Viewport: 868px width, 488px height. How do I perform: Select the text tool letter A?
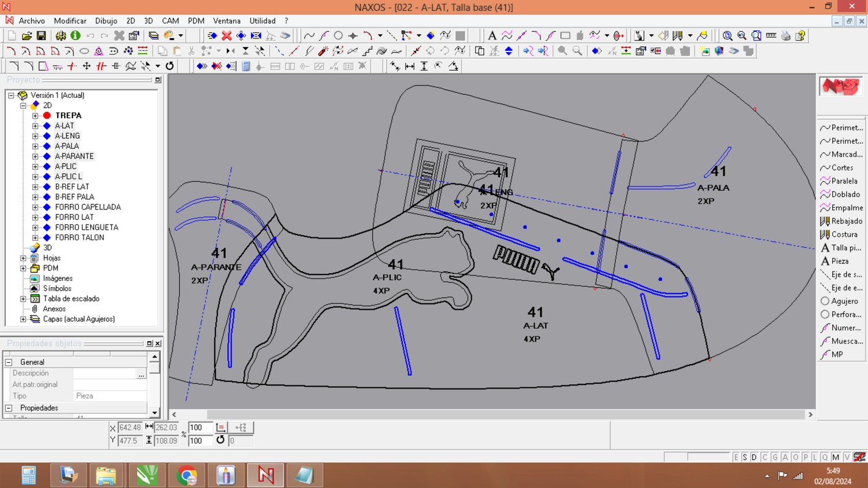pos(492,36)
